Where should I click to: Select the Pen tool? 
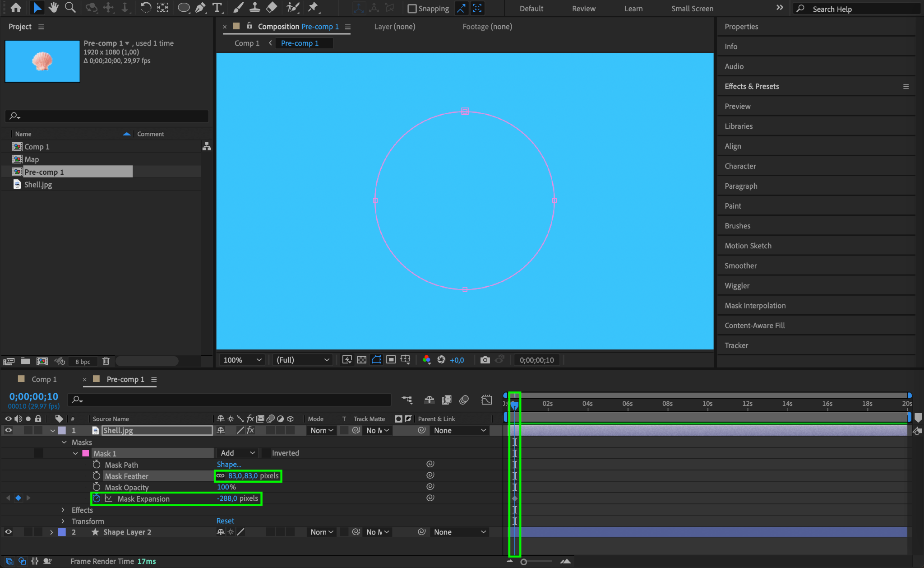200,7
